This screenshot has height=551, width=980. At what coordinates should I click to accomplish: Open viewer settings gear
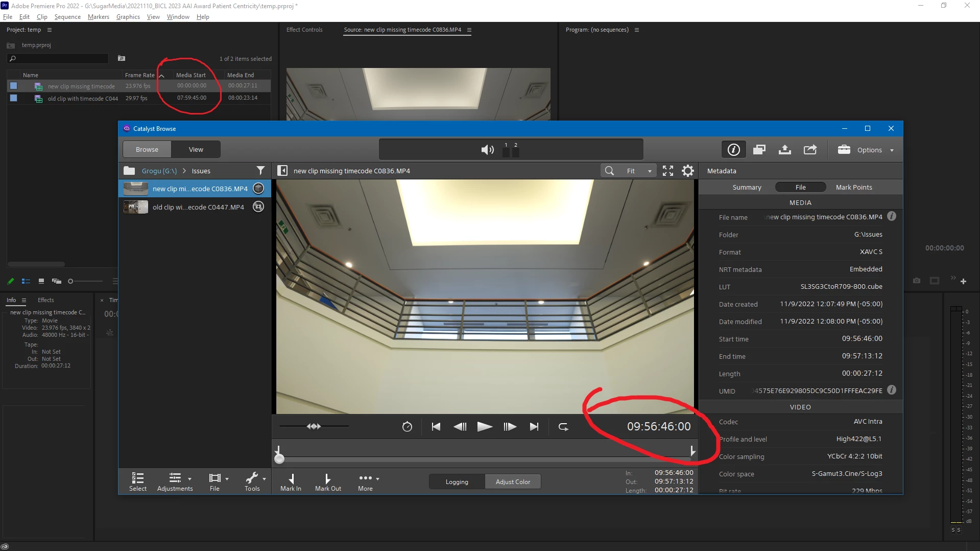pos(688,171)
